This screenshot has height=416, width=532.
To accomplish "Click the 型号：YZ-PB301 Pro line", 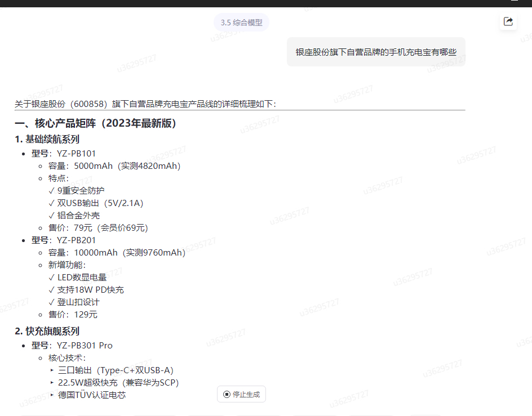I will pos(72,346).
